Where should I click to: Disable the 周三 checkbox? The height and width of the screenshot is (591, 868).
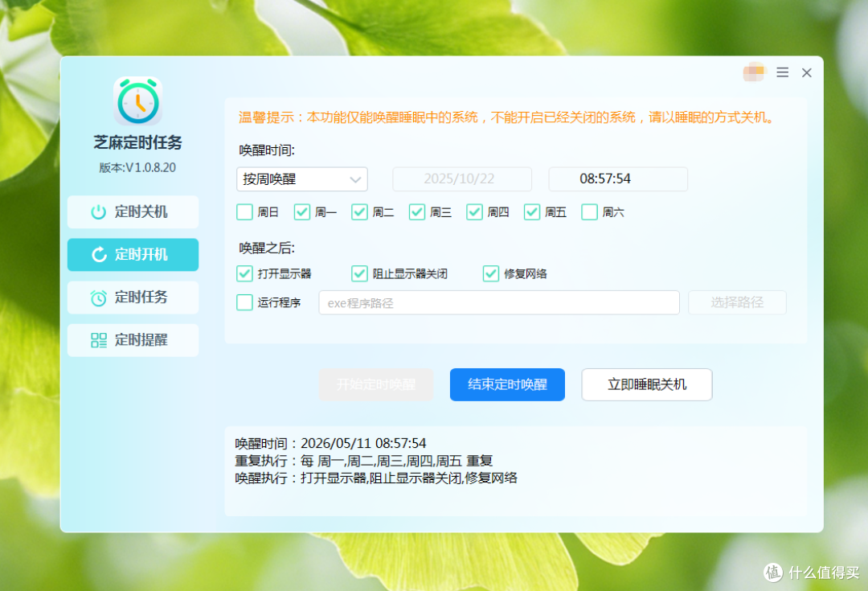417,212
